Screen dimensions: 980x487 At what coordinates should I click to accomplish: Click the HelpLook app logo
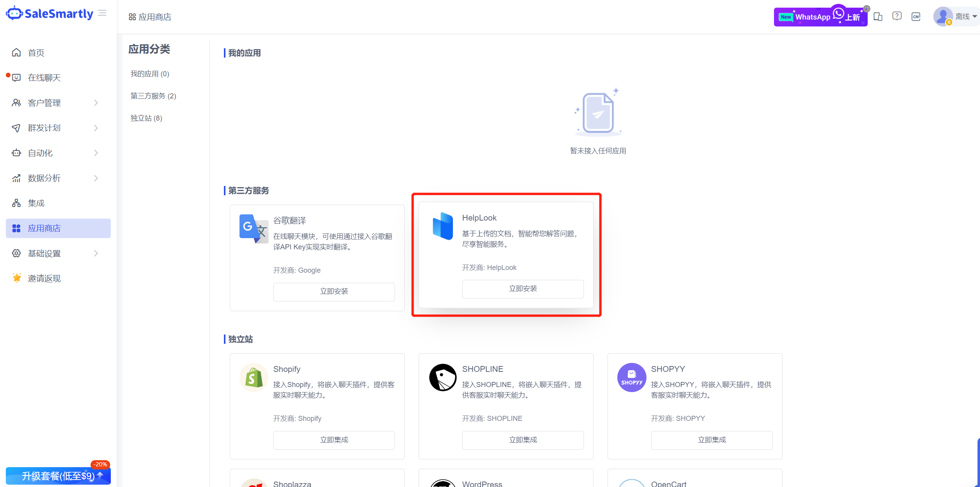click(443, 226)
